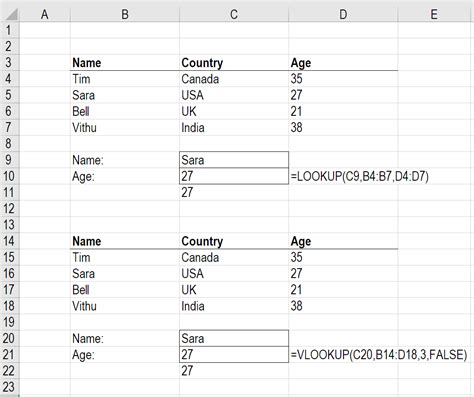Select cell C10 showing age 27
This screenshot has width=474, height=397.
pyautogui.click(x=234, y=176)
